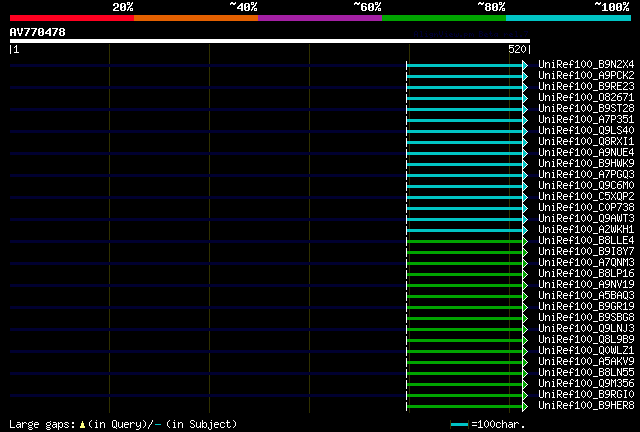Click the cyan alignment bar for B9N2X4
Image resolution: width=640 pixels, height=432 pixels.
(x=465, y=65)
